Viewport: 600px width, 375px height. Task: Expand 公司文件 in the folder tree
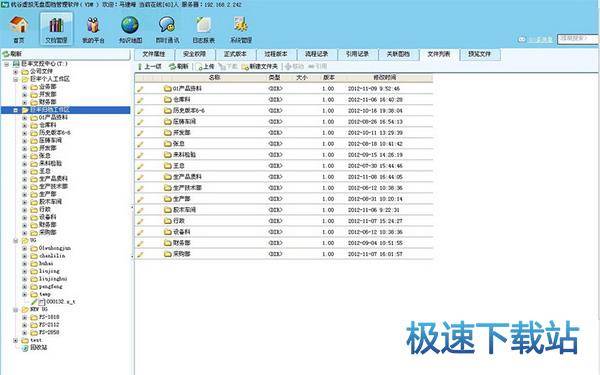(15, 72)
